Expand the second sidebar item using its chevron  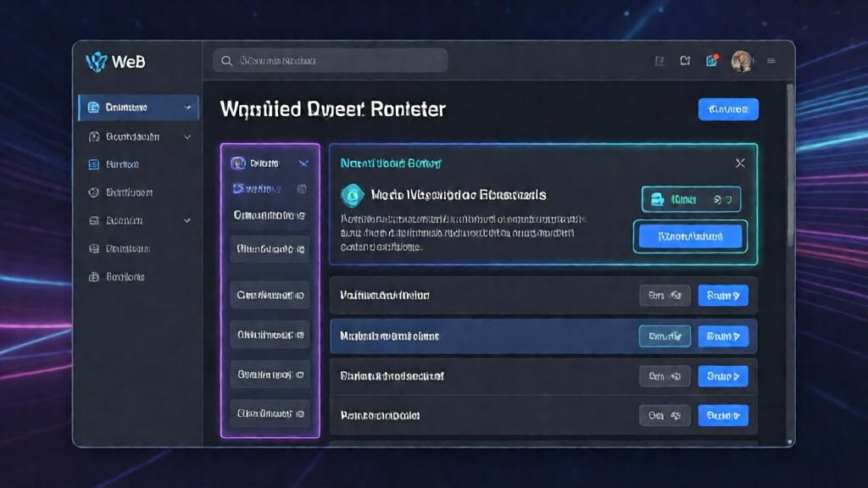(x=187, y=136)
